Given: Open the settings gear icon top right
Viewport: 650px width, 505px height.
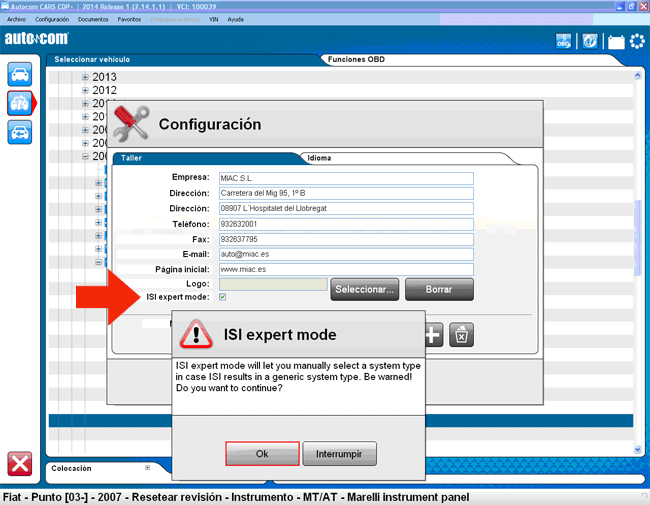Looking at the screenshot, I should click(x=637, y=41).
